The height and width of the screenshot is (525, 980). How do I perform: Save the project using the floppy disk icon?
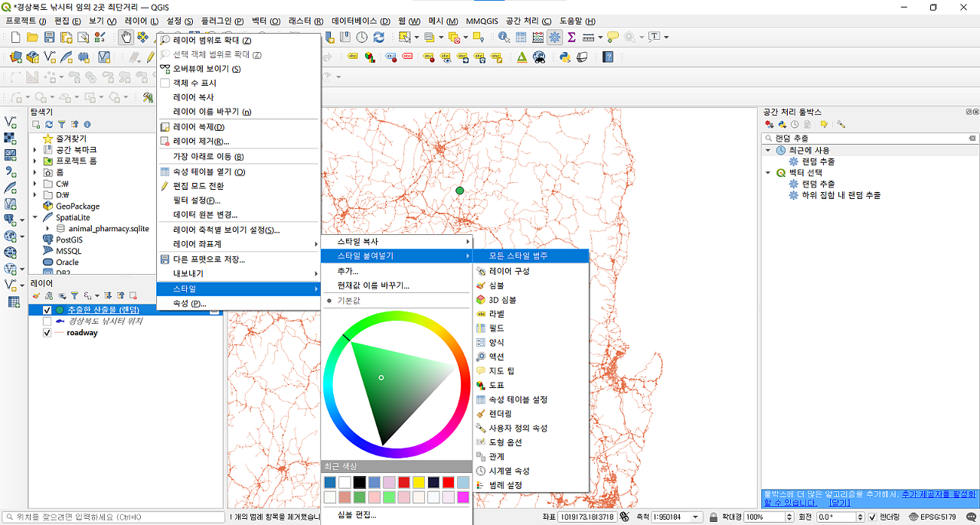pyautogui.click(x=49, y=37)
